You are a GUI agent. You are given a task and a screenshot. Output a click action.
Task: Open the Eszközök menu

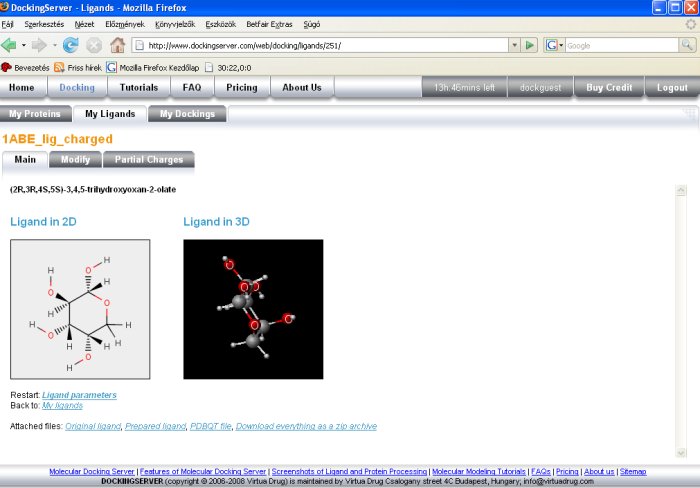pos(221,24)
